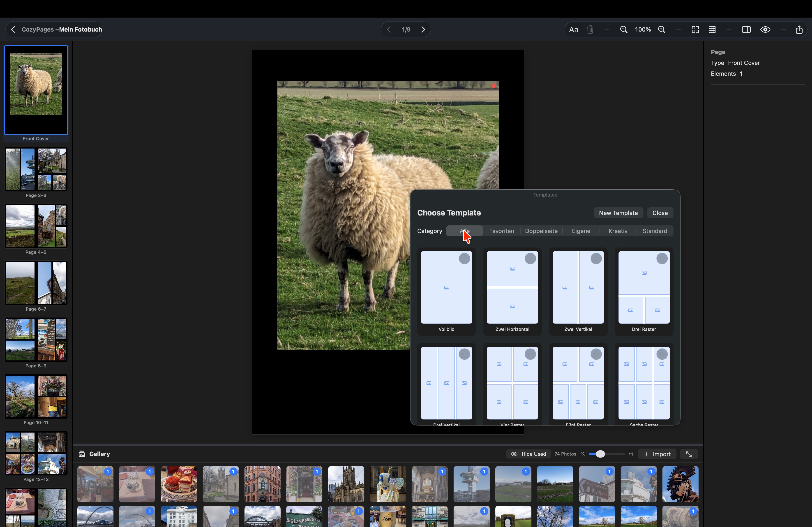Select the Kreativ category tab

click(x=618, y=231)
